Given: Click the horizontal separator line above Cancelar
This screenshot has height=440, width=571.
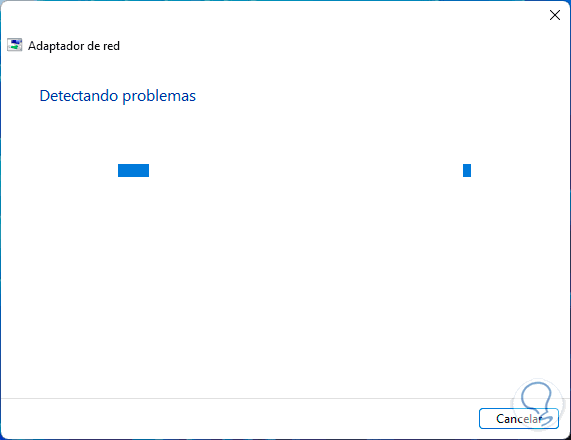Looking at the screenshot, I should click(x=286, y=398).
